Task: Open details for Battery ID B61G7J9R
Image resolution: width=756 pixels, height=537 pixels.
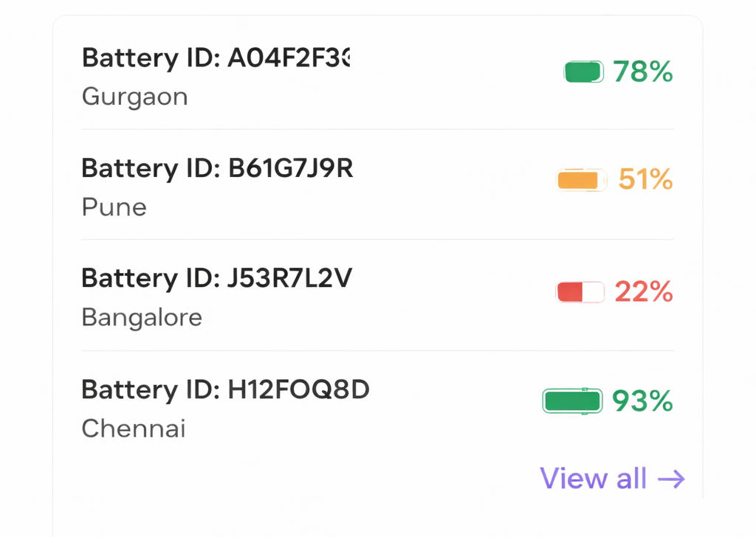Action: pos(217,168)
